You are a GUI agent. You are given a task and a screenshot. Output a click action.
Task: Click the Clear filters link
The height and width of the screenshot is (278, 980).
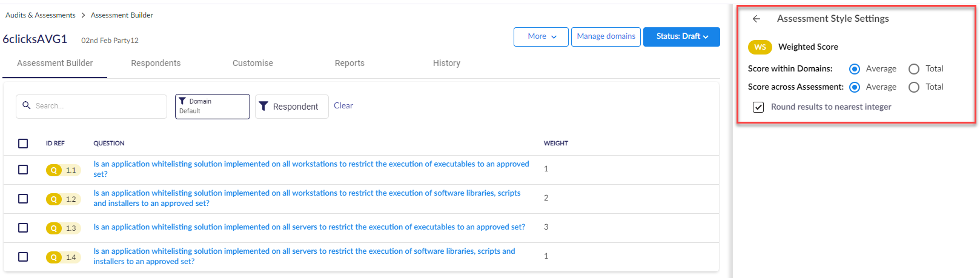[x=343, y=105]
